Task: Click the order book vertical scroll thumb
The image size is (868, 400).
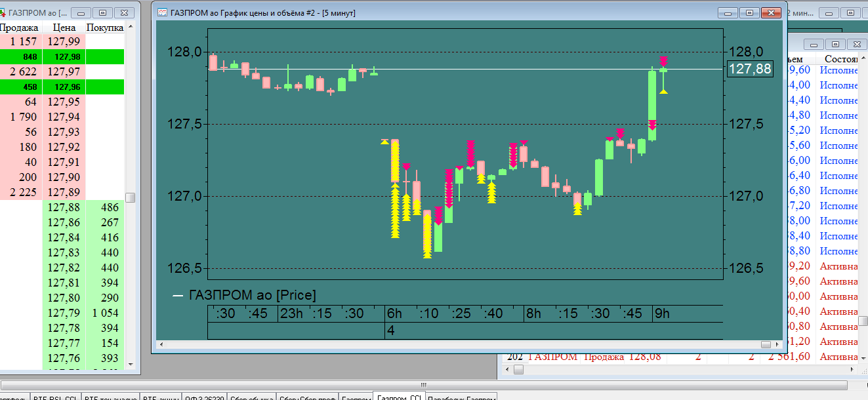Action: pyautogui.click(x=130, y=197)
